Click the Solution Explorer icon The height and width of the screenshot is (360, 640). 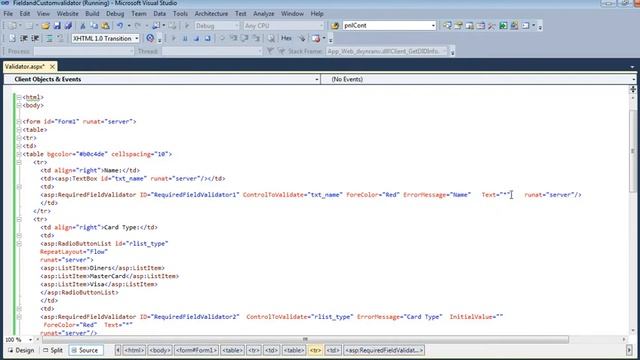coord(447,26)
